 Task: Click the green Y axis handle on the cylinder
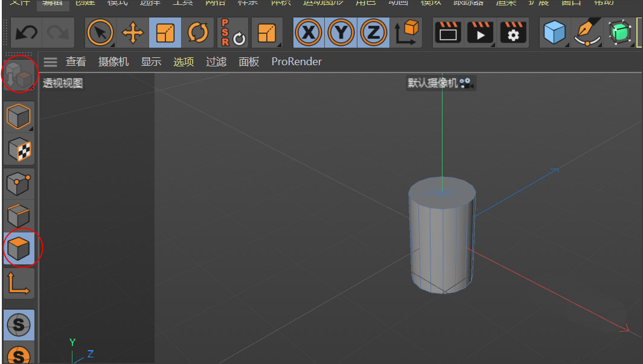coord(442,139)
